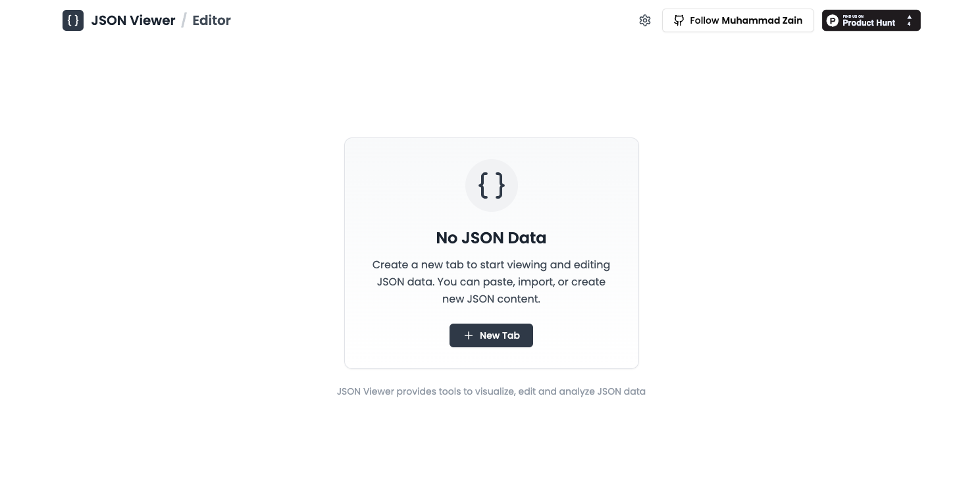This screenshot has height=492, width=980.
Task: Select the Editor breadcrumb item
Action: point(211,20)
